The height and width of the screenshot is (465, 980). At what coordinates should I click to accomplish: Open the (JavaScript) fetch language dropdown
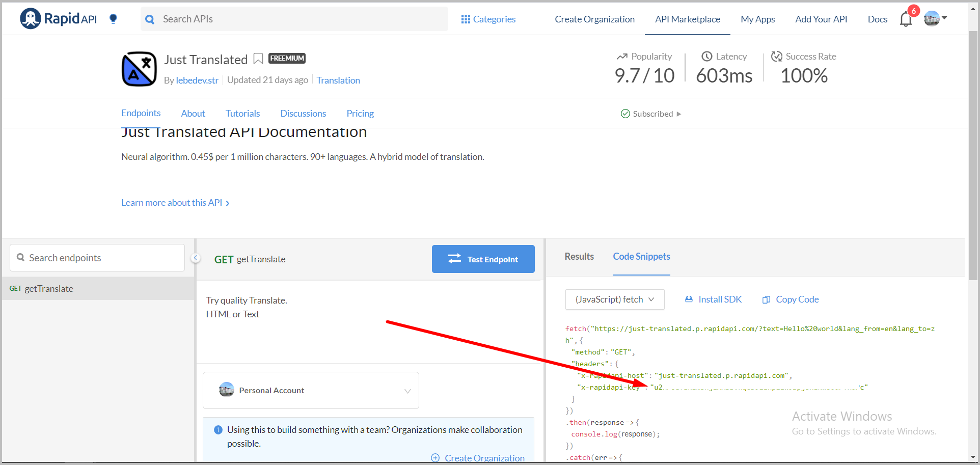tap(615, 299)
